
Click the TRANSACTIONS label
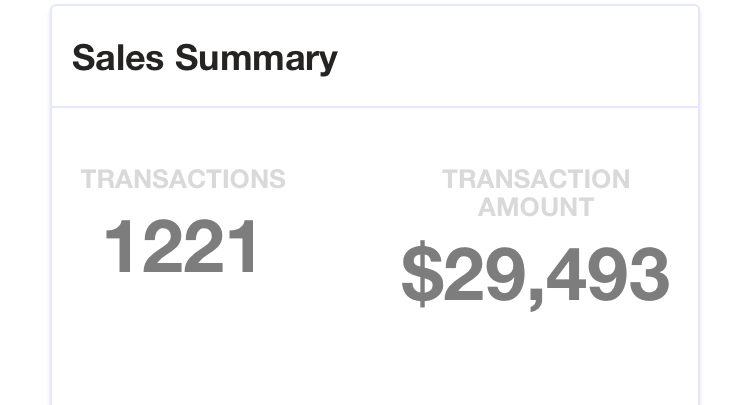pyautogui.click(x=183, y=180)
